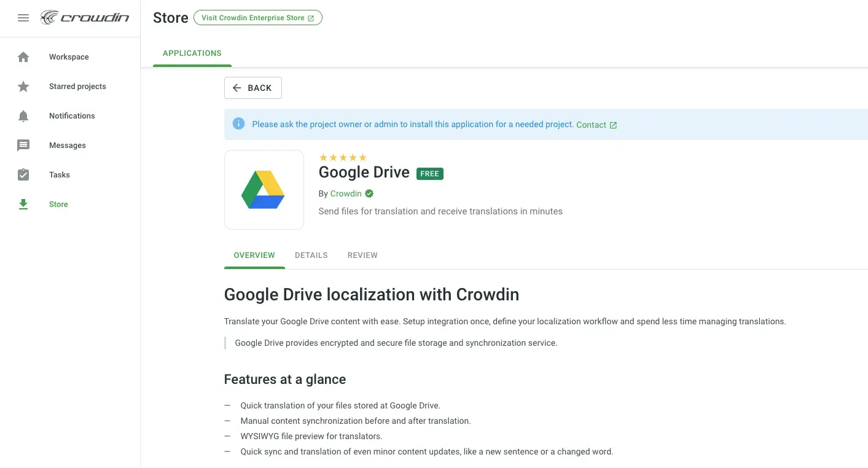868x468 pixels.
Task: Click the Crowdin logo in the header
Action: [85, 17]
